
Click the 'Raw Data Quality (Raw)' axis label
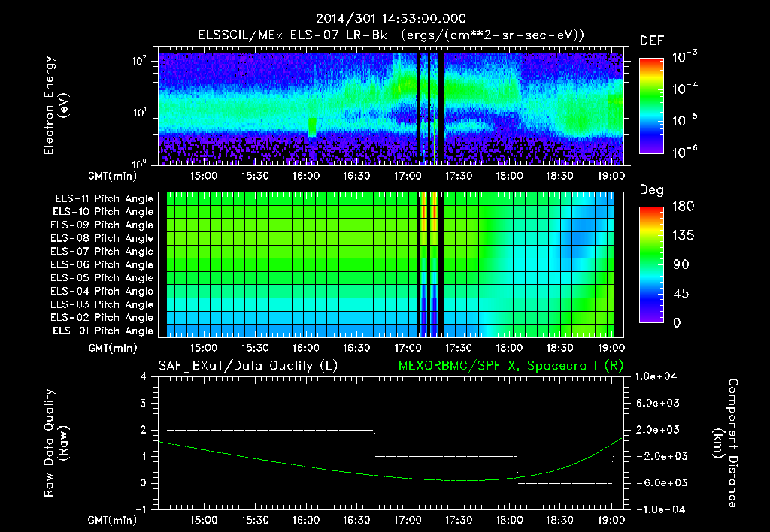click(56, 443)
